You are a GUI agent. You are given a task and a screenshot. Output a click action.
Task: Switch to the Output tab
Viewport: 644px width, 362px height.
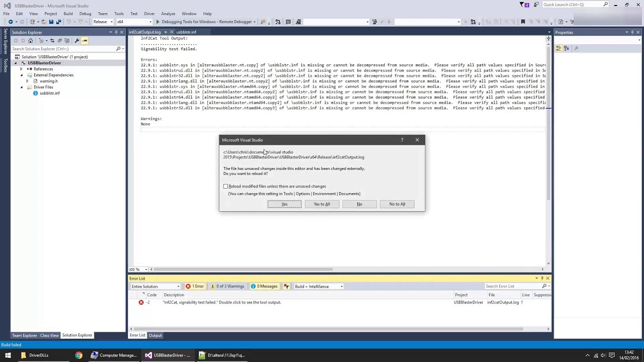point(155,335)
